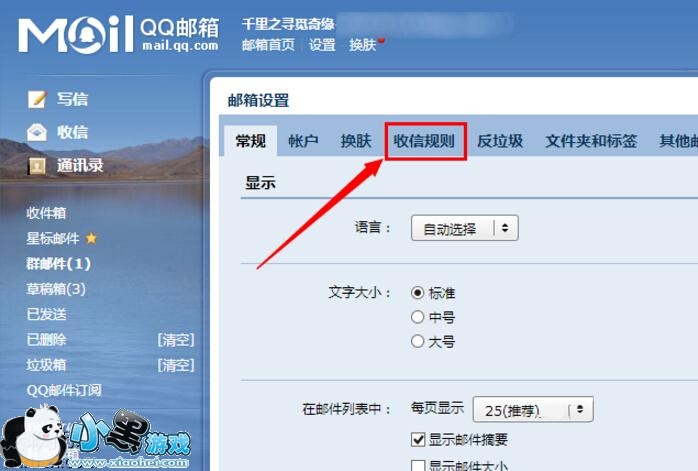Viewport: 698px width, 471px height.
Task: Open the 文件夹和标签 tab
Action: point(591,141)
